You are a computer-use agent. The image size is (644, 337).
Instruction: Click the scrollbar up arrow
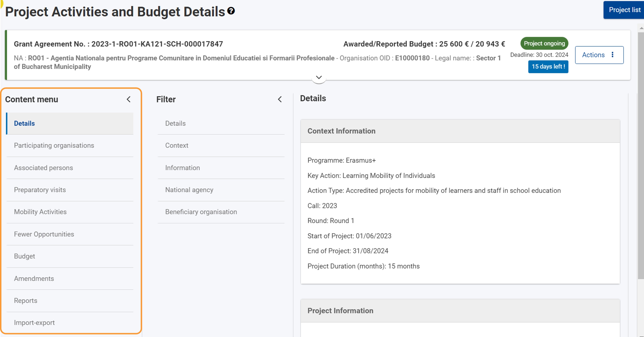point(641,28)
